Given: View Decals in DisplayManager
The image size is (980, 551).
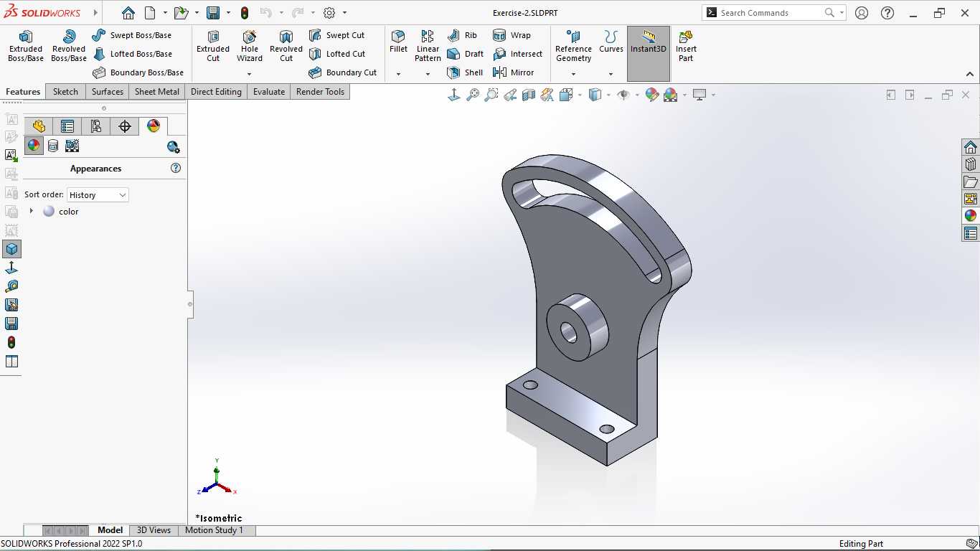Looking at the screenshot, I should click(x=53, y=146).
